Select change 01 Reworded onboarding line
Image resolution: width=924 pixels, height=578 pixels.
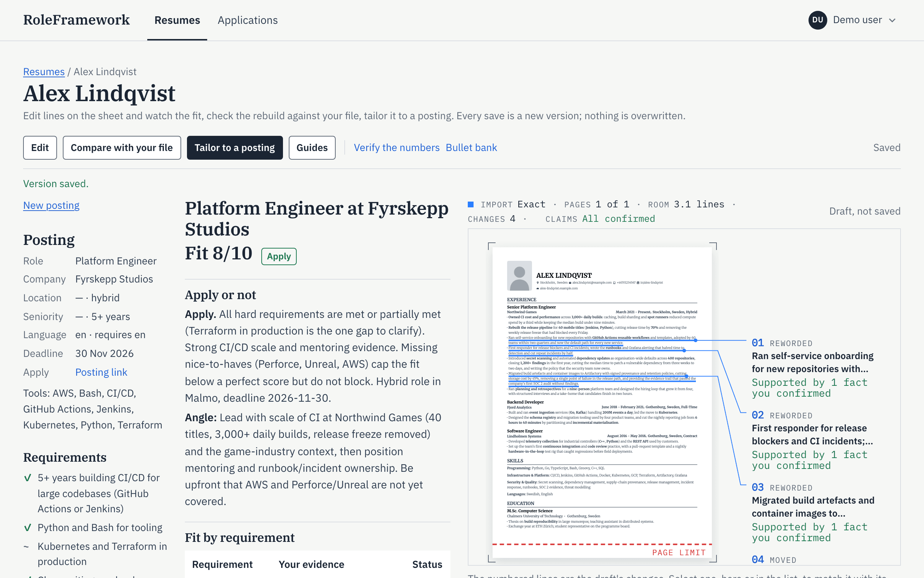(x=813, y=368)
